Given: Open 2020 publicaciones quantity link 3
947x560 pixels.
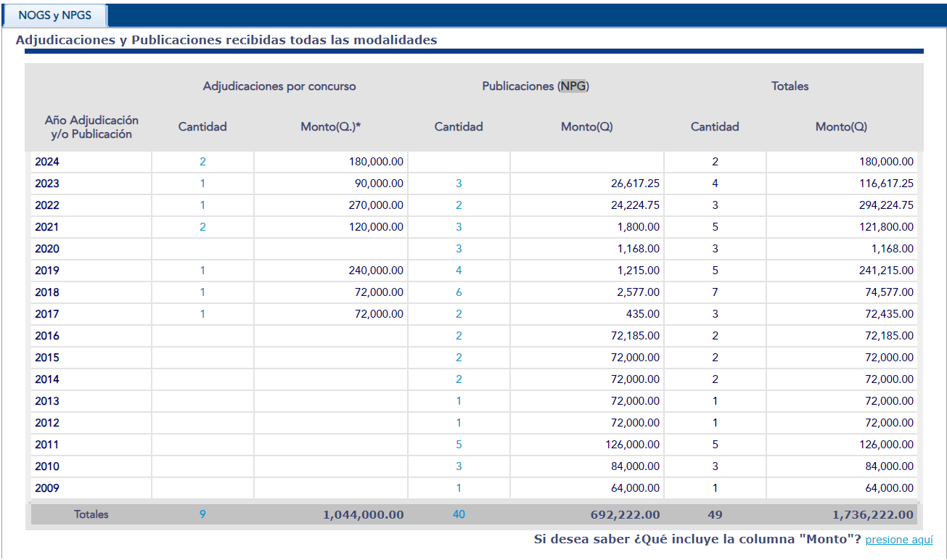Looking at the screenshot, I should point(459,249).
